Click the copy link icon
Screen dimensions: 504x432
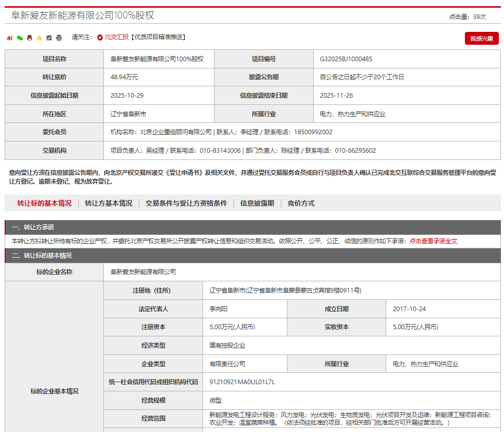pyautogui.click(x=49, y=38)
